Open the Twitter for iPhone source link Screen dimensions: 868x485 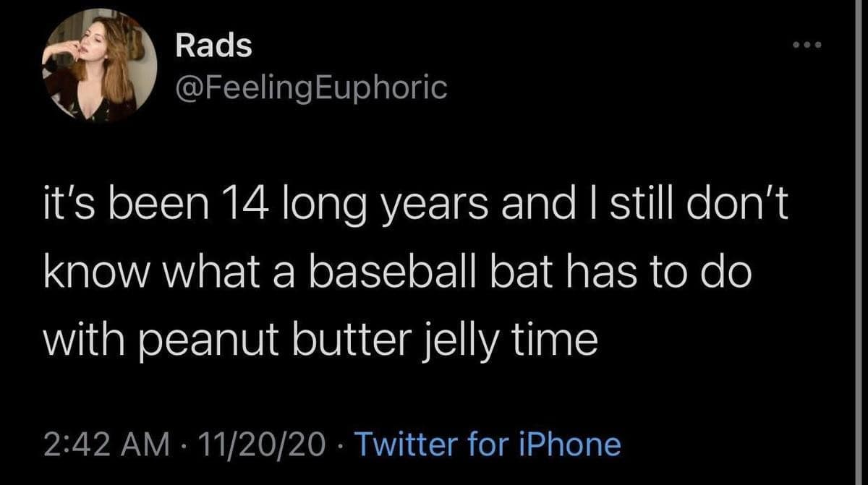(490, 443)
